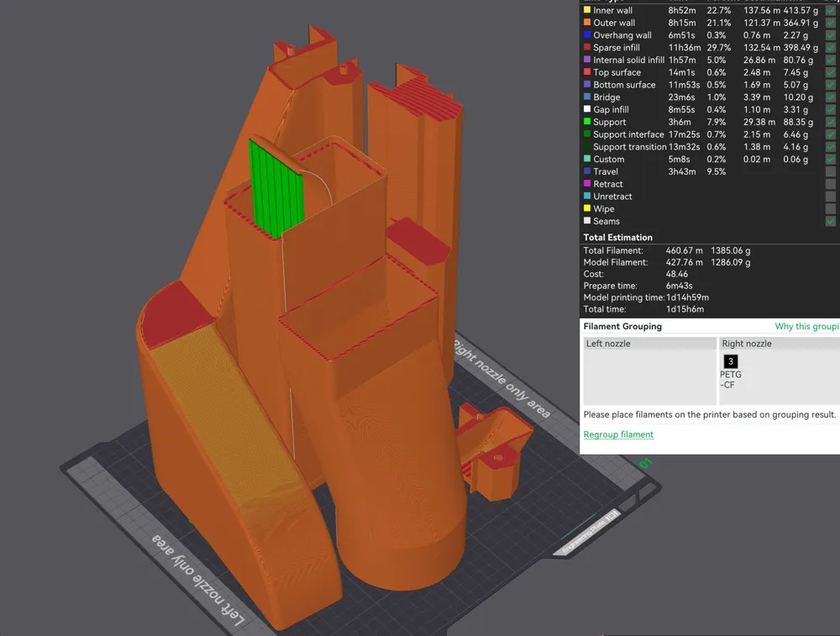Click the Filament Grouping heading
840x636 pixels.
click(622, 326)
